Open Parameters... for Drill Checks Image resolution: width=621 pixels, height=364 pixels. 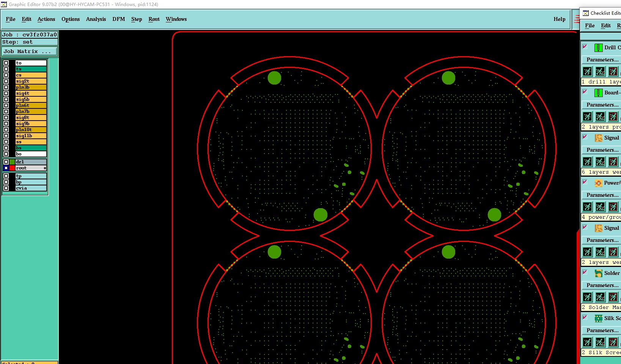tap(602, 60)
